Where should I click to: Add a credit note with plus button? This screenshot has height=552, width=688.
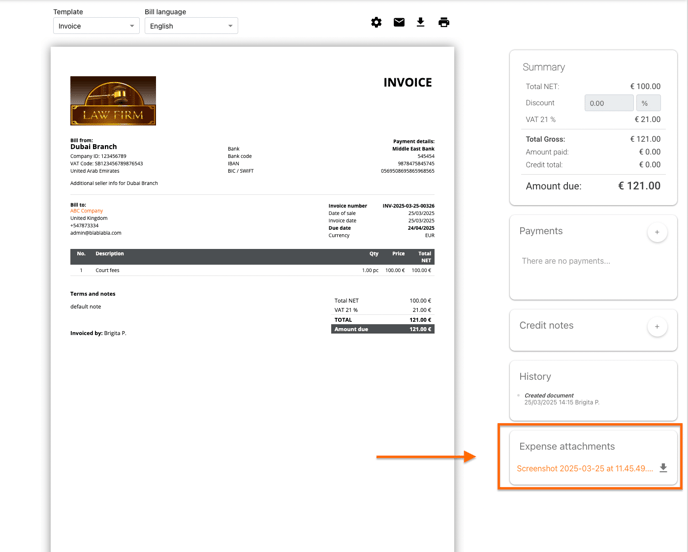point(657,326)
